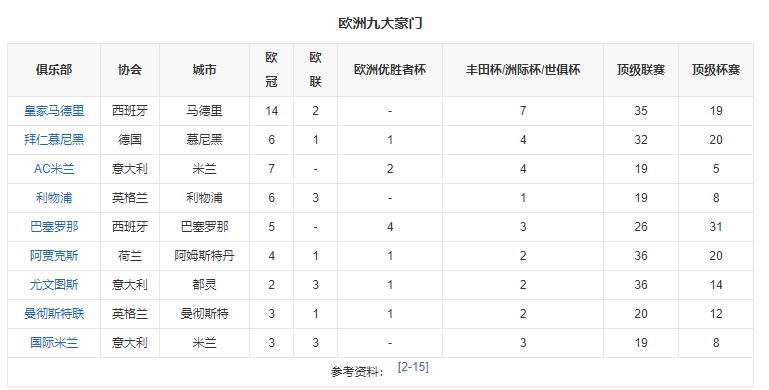This screenshot has width=769, height=390.
Task: Open the 阿贾克斯 club link
Action: click(x=54, y=256)
